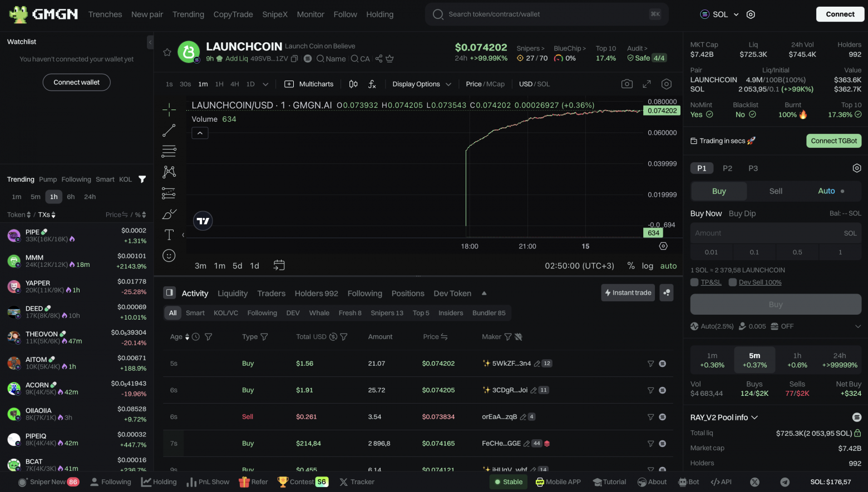Expand the RAY_V2 Pool info section
Viewport: 868px width, 492px height.
tap(724, 418)
